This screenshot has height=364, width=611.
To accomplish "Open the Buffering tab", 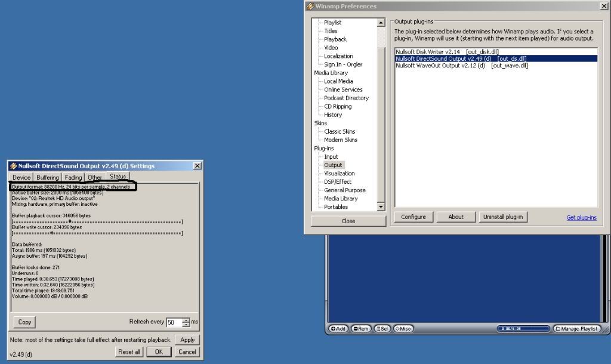I will 48,177.
